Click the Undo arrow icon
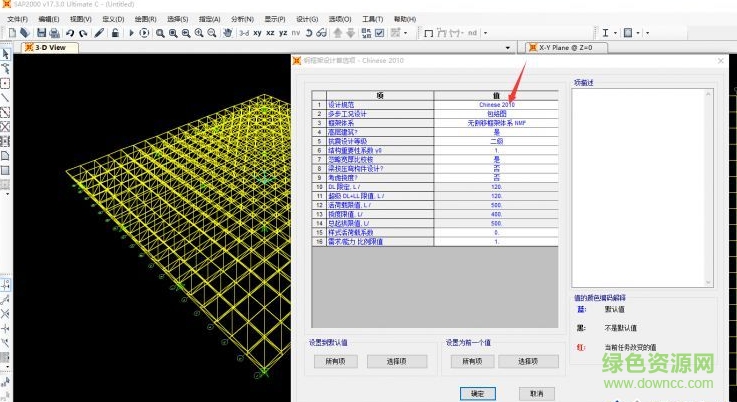Image resolution: width=737 pixels, height=402 pixels. [69, 33]
